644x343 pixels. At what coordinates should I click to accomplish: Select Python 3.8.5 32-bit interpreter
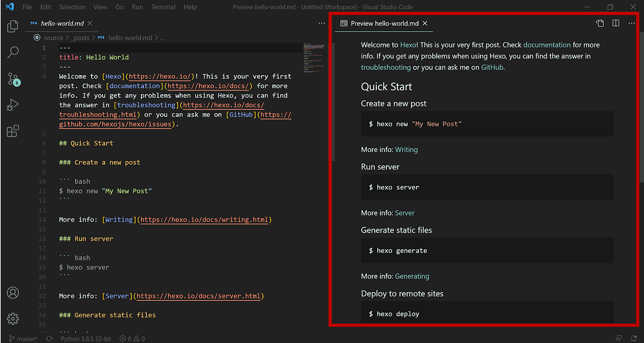[x=86, y=338]
